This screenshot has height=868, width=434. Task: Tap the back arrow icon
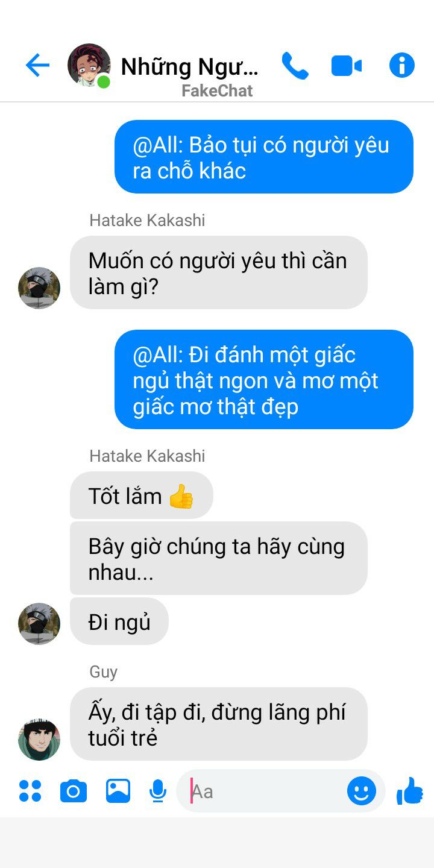coord(37,65)
